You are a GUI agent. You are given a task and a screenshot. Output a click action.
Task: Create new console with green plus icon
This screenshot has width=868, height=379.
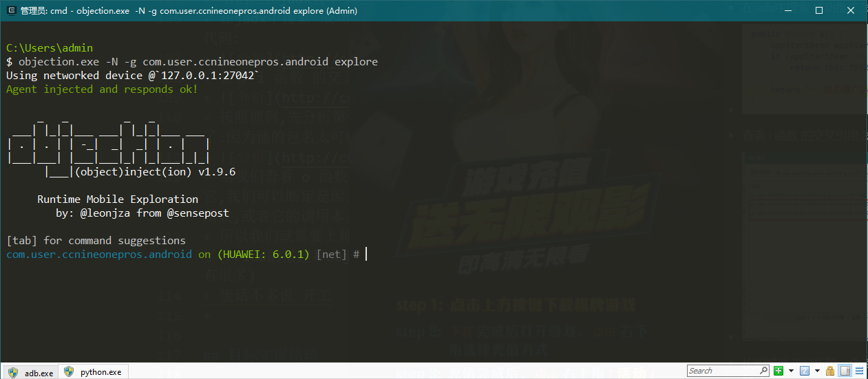[779, 371]
